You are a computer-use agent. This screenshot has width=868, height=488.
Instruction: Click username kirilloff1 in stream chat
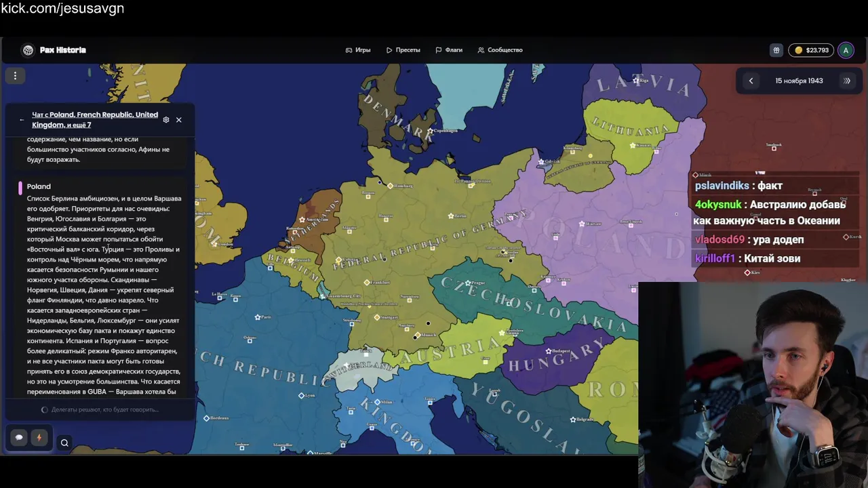coord(715,258)
